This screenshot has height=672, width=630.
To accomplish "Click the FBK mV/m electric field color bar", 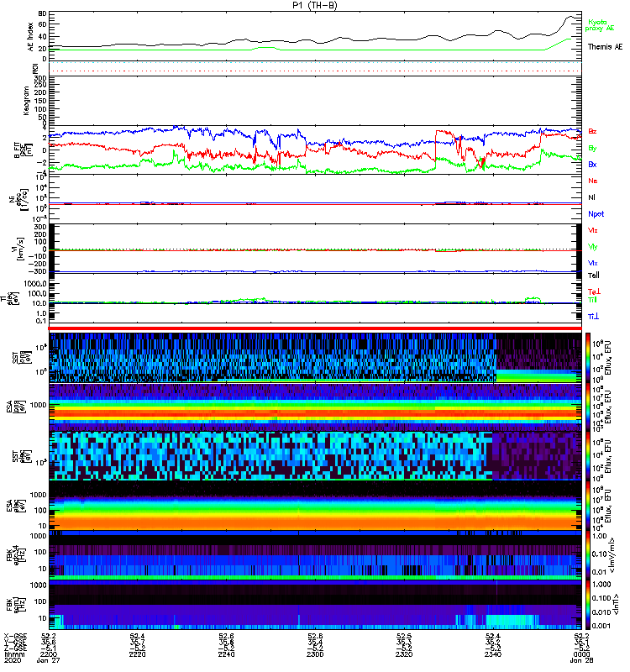I will 588,554.
